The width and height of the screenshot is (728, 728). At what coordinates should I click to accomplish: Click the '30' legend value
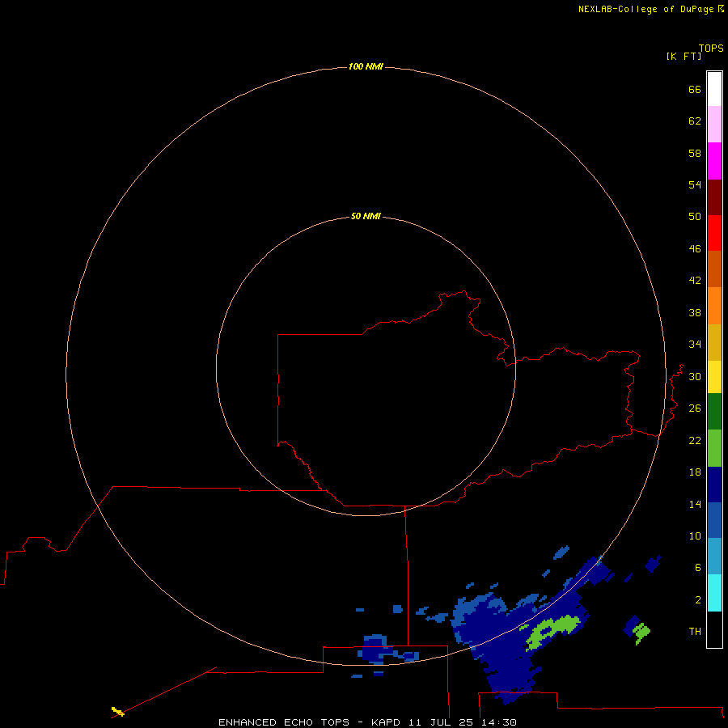695,376
